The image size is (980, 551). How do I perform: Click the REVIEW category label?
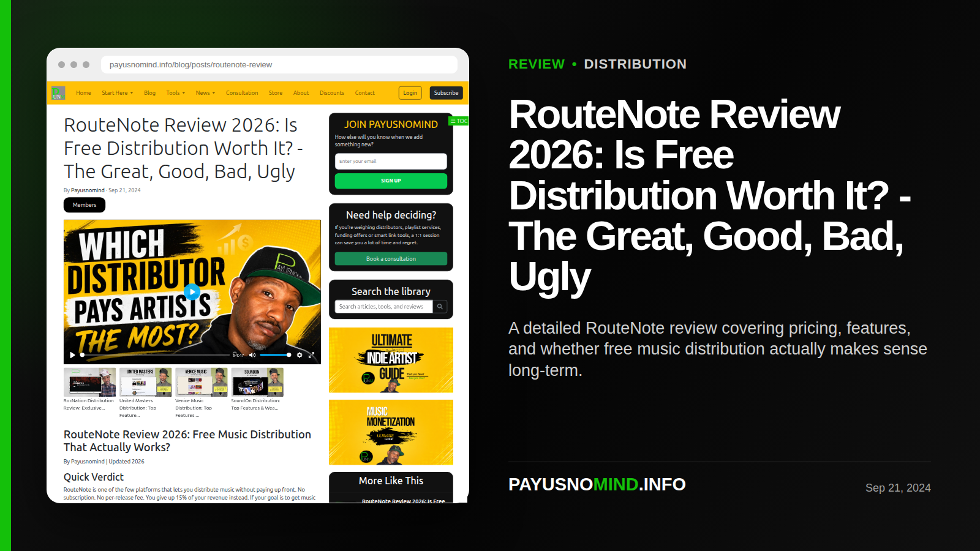coord(537,64)
